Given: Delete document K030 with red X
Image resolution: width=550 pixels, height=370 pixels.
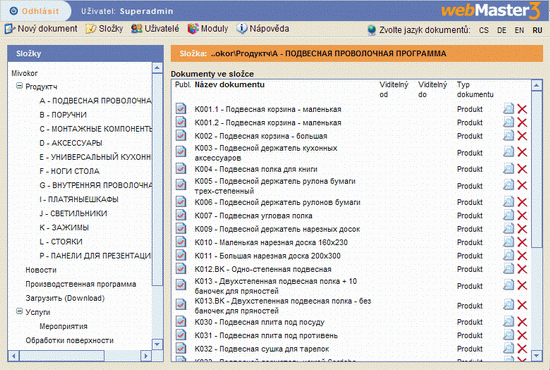Looking at the screenshot, I should point(522,322).
